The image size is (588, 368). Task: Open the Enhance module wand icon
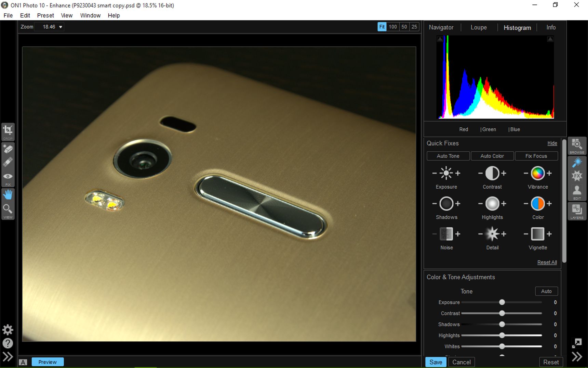click(x=577, y=162)
